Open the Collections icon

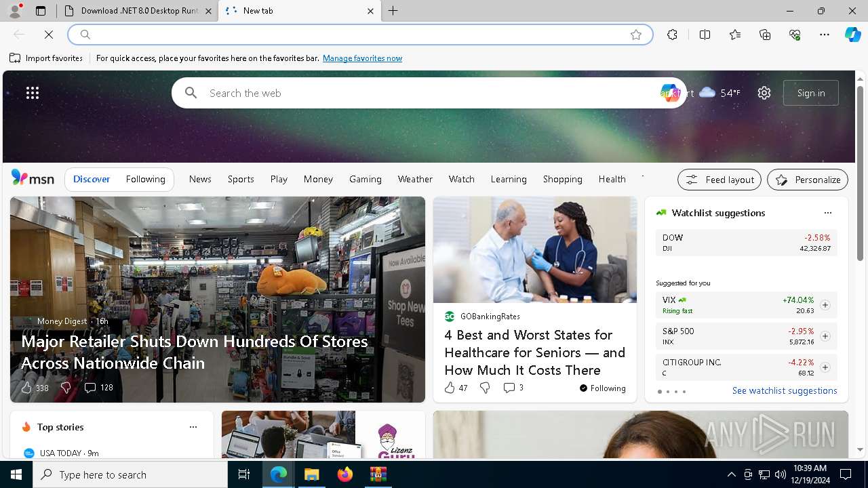[x=765, y=35]
